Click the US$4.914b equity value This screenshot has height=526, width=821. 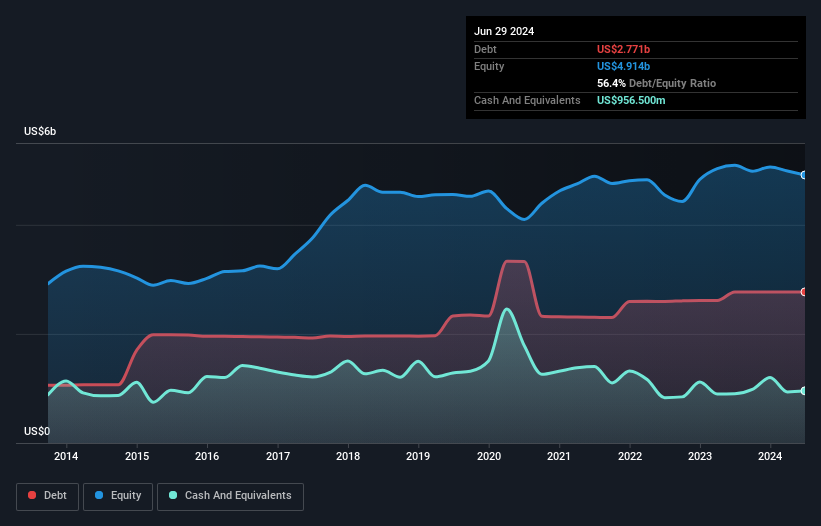pyautogui.click(x=623, y=66)
